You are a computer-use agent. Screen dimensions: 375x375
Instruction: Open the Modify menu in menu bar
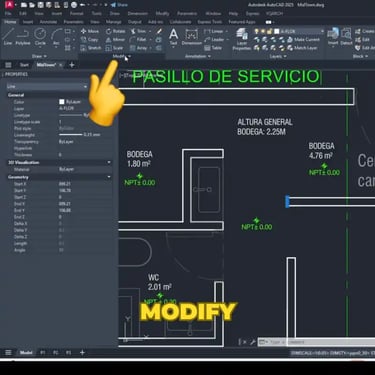pyautogui.click(x=162, y=14)
